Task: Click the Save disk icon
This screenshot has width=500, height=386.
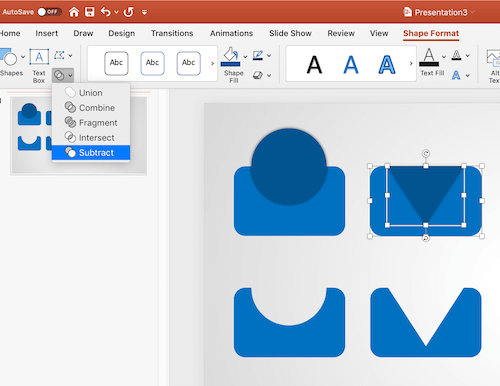Action: click(x=90, y=12)
